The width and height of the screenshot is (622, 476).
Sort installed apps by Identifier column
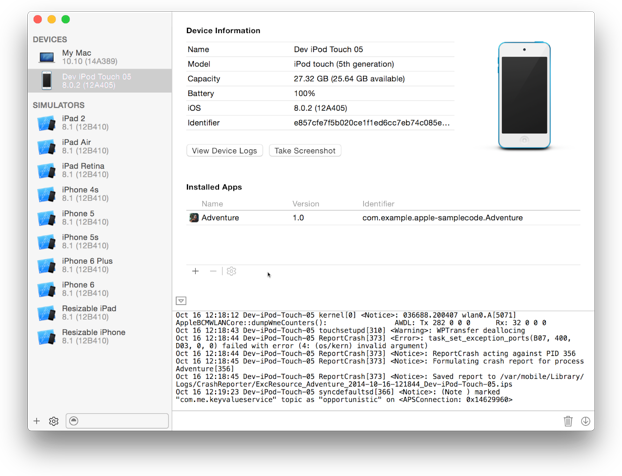coord(378,204)
